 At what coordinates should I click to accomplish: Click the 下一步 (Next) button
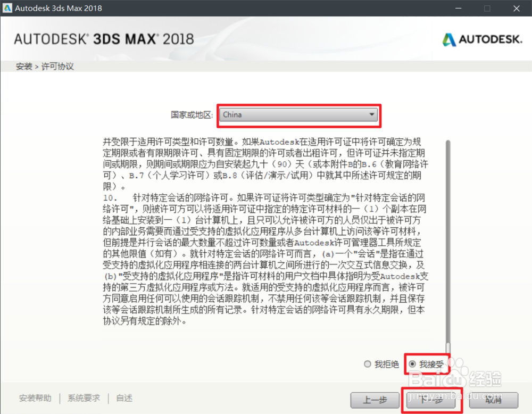431,400
